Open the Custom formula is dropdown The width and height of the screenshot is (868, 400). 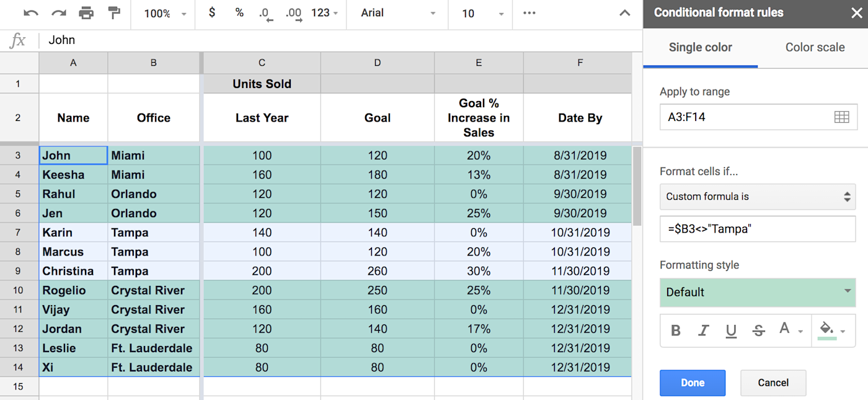click(x=757, y=197)
